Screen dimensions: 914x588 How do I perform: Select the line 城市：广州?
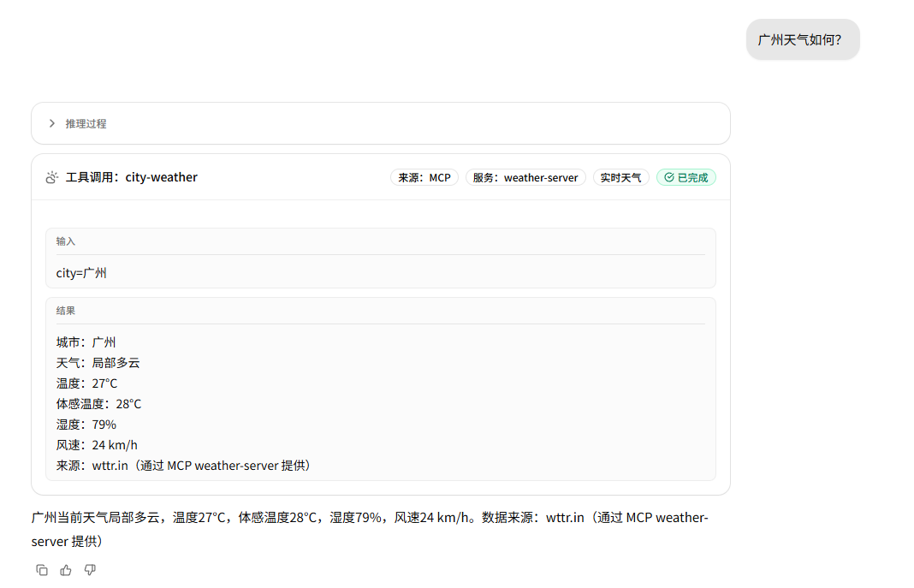[86, 342]
